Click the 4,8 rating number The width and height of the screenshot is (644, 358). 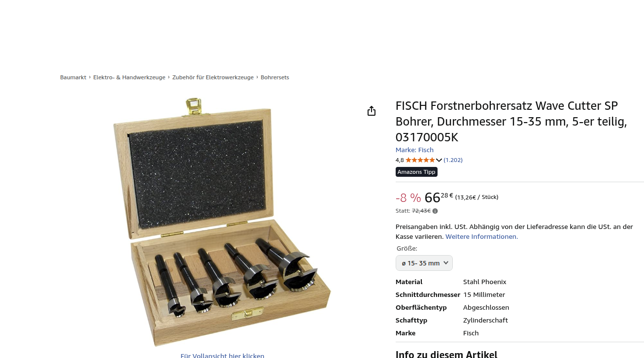(x=400, y=160)
